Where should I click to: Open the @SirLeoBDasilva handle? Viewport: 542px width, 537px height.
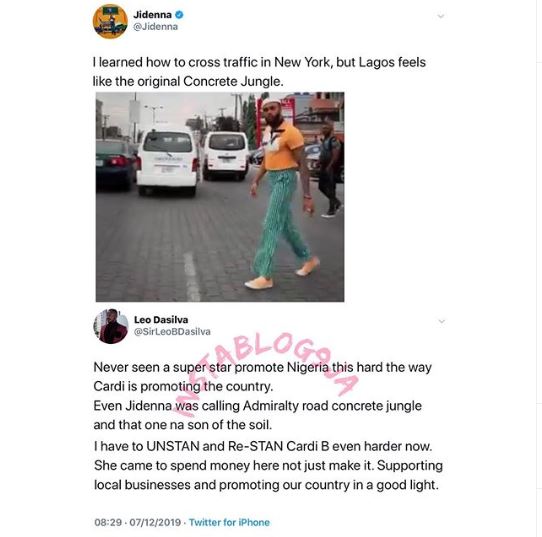pos(172,332)
